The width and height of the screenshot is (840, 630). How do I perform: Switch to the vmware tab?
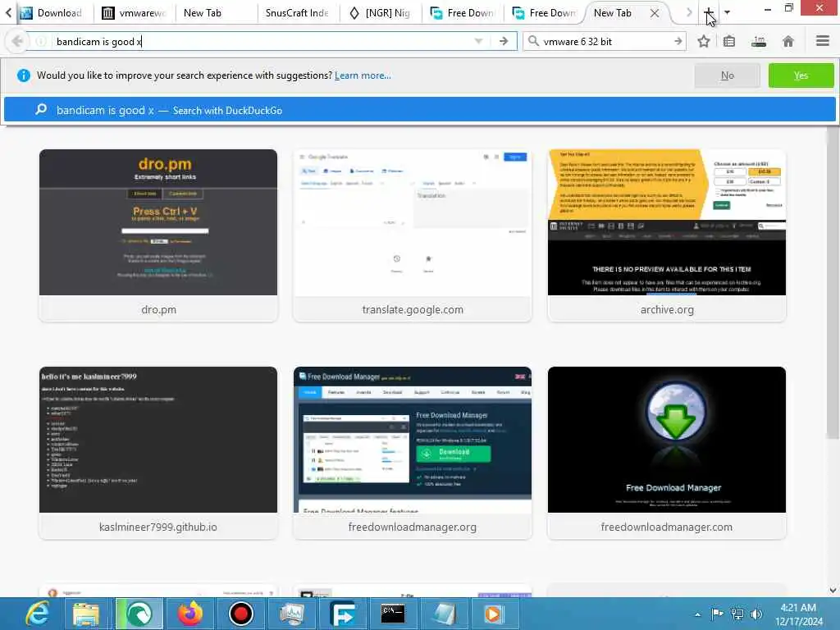(134, 13)
